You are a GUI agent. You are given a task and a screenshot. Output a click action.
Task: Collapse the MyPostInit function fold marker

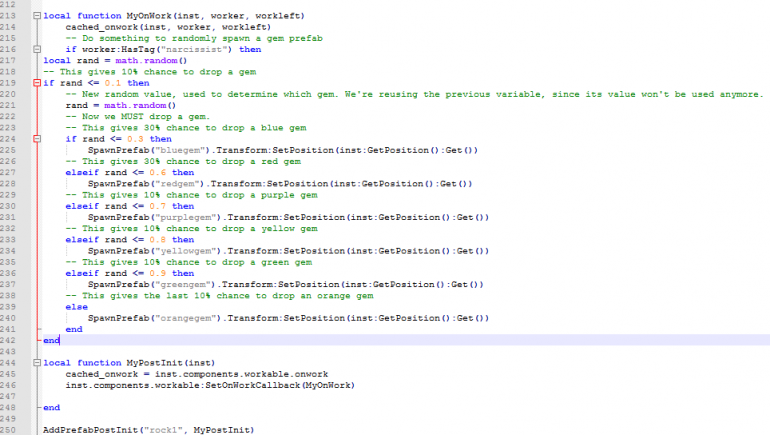pyautogui.click(x=37, y=362)
